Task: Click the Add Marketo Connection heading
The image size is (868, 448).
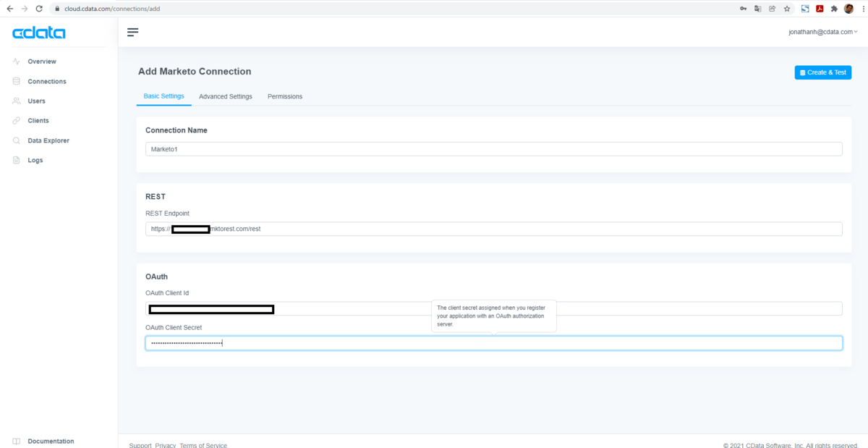Action: click(195, 72)
